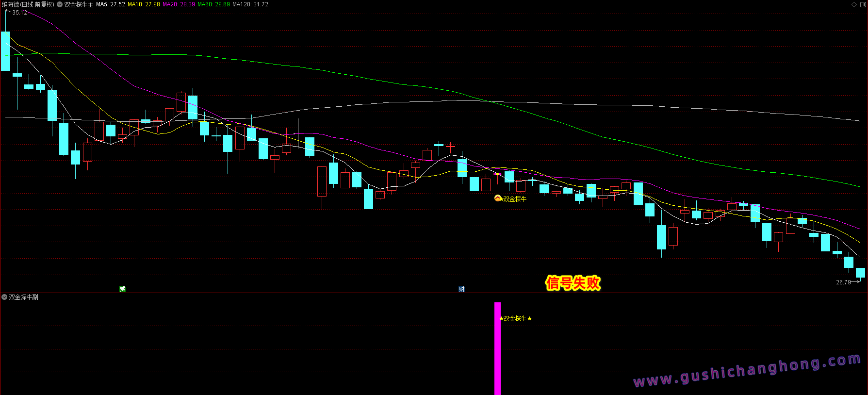Click the 维海德 stock title label
This screenshot has height=395, width=868.
coord(28,4)
